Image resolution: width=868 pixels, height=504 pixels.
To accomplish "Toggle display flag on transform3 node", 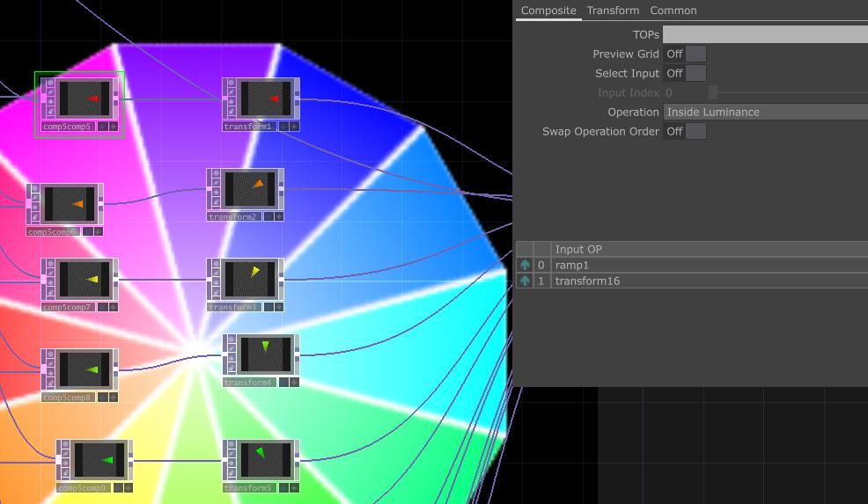I will (268, 307).
